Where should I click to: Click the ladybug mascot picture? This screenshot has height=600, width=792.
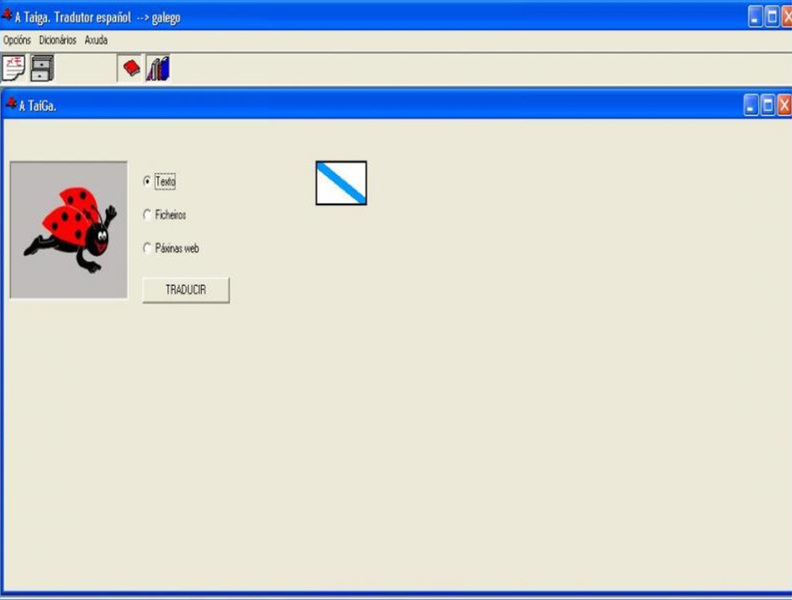click(x=69, y=230)
